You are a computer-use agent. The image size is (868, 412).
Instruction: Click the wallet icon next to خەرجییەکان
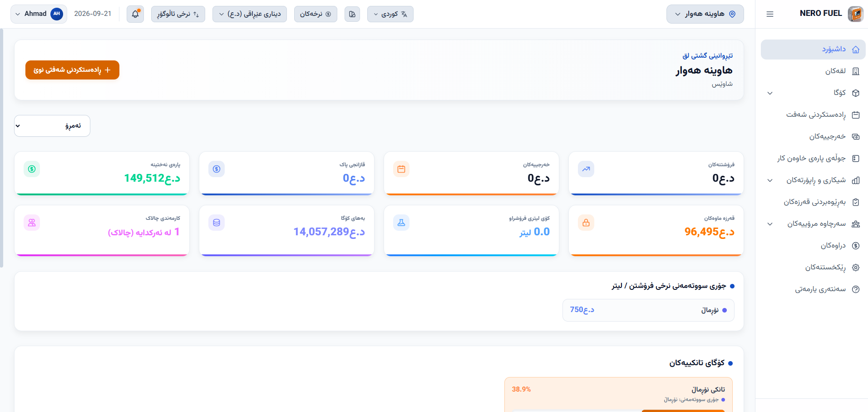856,137
